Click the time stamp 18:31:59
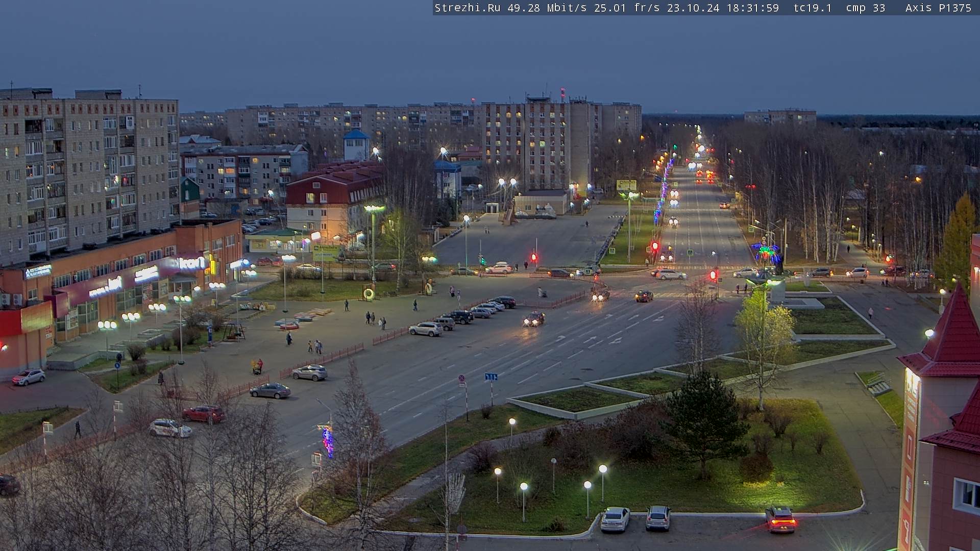Screen dimensions: 980x551 [x=753, y=8]
